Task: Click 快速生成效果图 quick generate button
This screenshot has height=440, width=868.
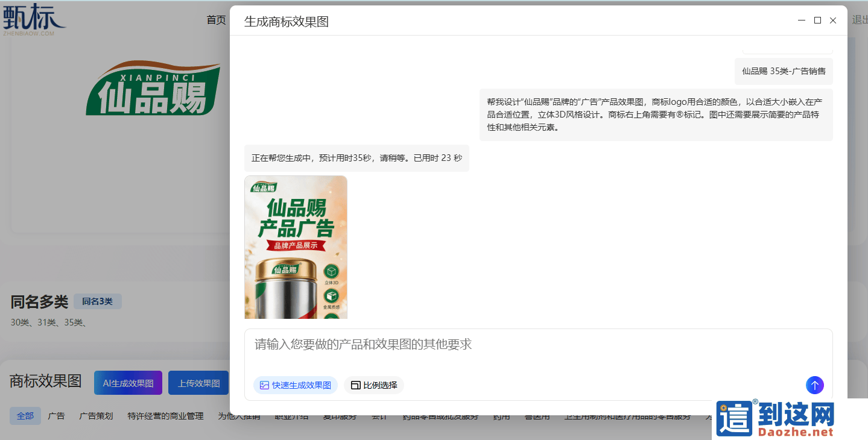Action: tap(296, 385)
